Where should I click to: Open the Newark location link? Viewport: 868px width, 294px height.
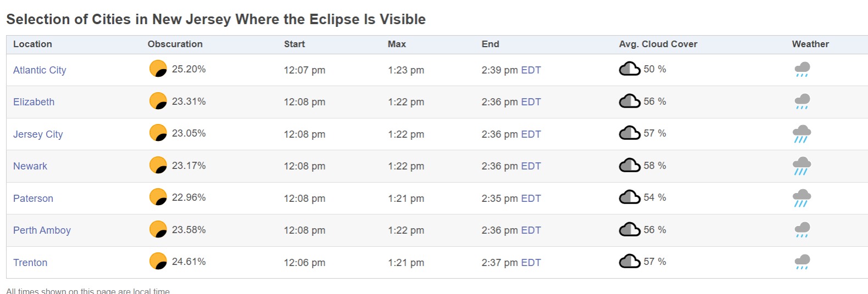click(30, 166)
